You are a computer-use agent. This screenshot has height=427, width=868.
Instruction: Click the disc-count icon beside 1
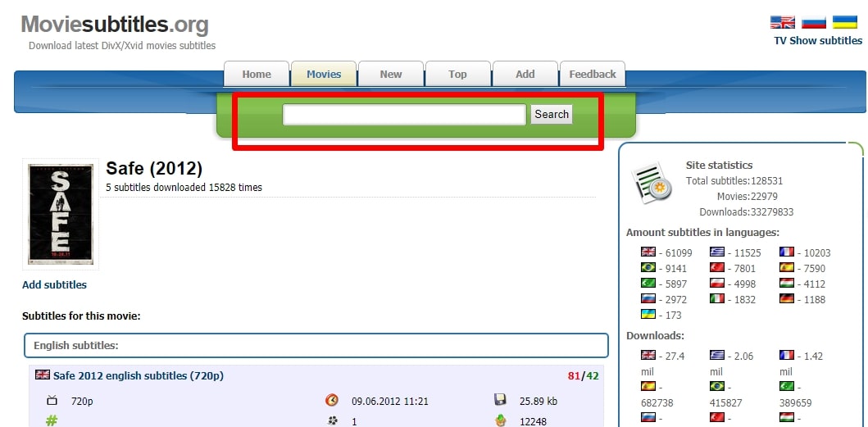pyautogui.click(x=332, y=421)
